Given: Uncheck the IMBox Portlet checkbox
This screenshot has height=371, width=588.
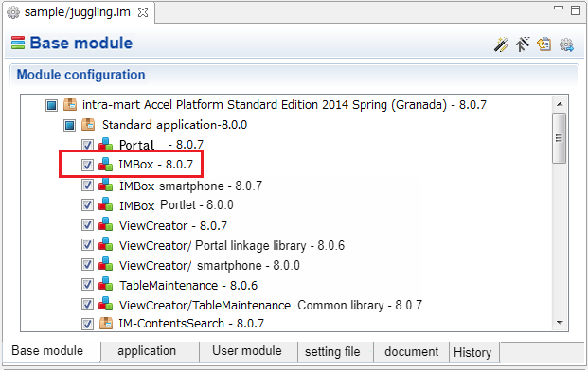Looking at the screenshot, I should tap(87, 205).
